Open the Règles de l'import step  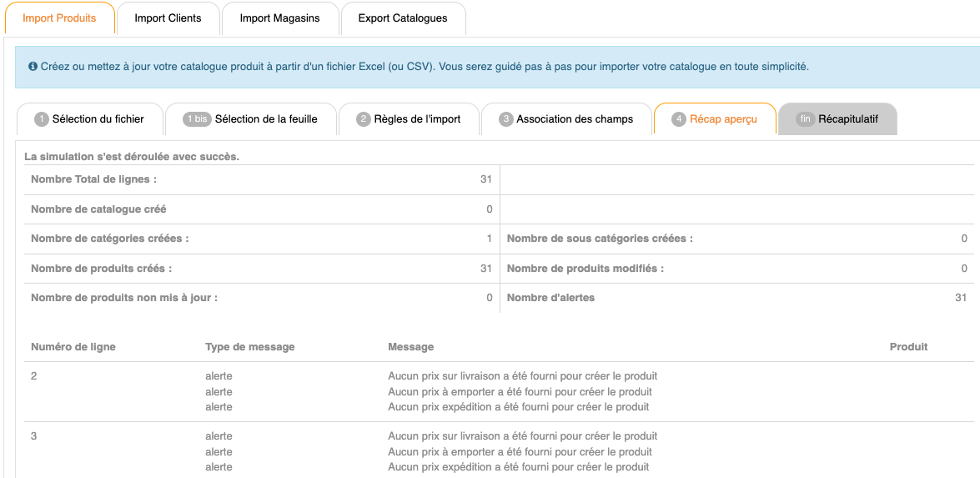coord(409,119)
